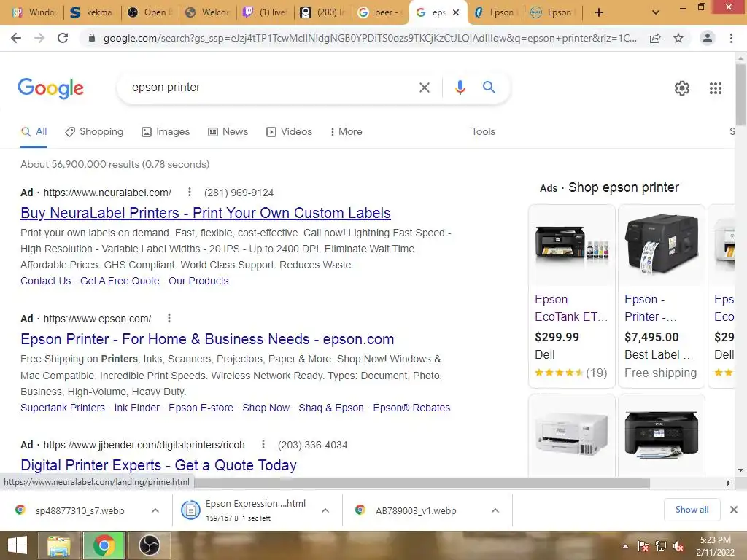Expand options for AB789003_v1.webp download
The image size is (747, 560).
click(495, 510)
